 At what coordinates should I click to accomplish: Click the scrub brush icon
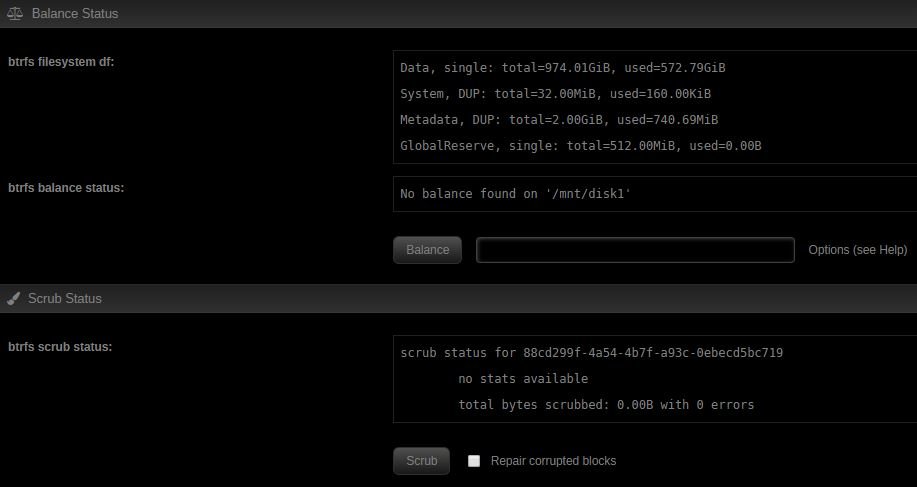(x=13, y=299)
